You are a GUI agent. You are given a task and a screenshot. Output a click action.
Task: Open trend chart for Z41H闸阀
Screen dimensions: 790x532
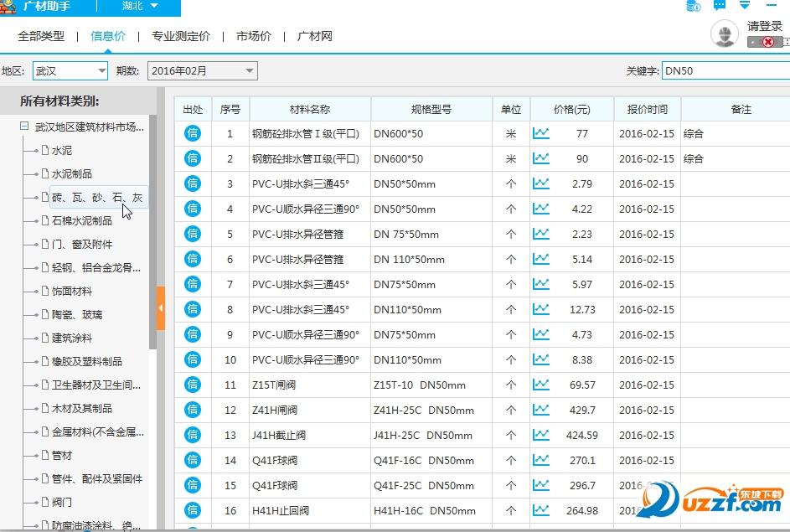coord(540,410)
